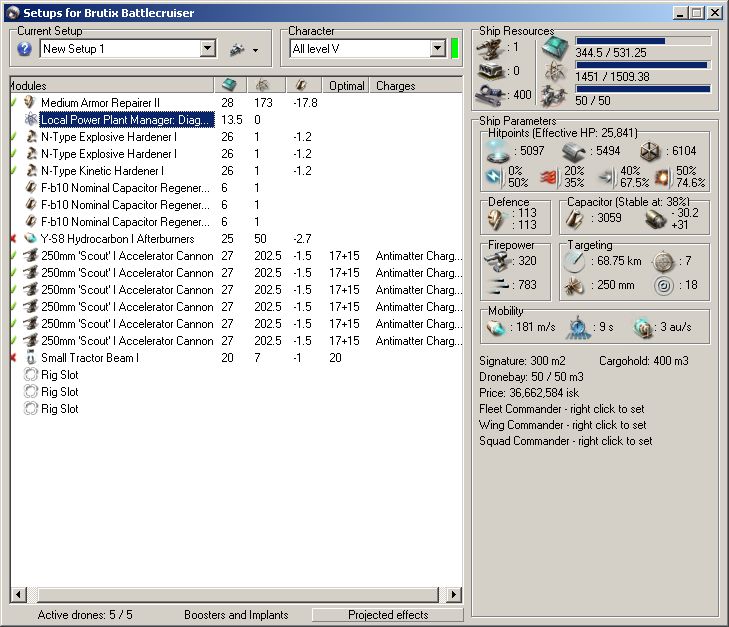Click the capacitor usage column header icon
This screenshot has height=627, width=729.
[302, 85]
